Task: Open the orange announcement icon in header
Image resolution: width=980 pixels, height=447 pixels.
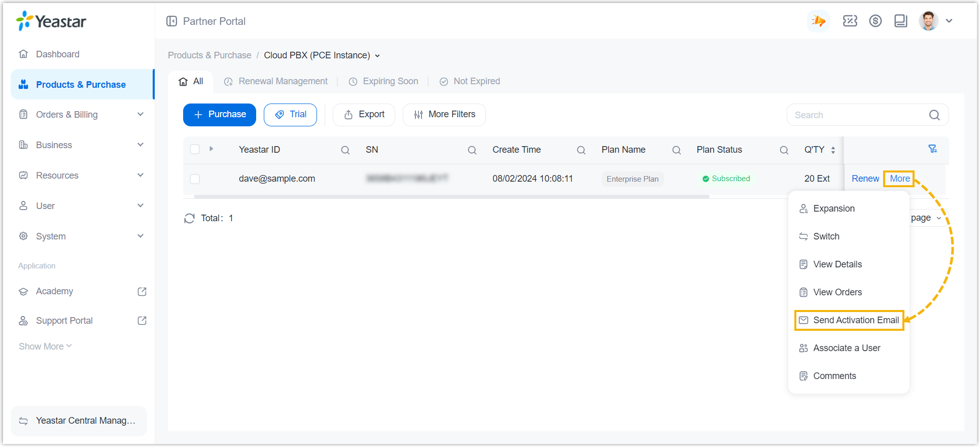Action: point(818,21)
